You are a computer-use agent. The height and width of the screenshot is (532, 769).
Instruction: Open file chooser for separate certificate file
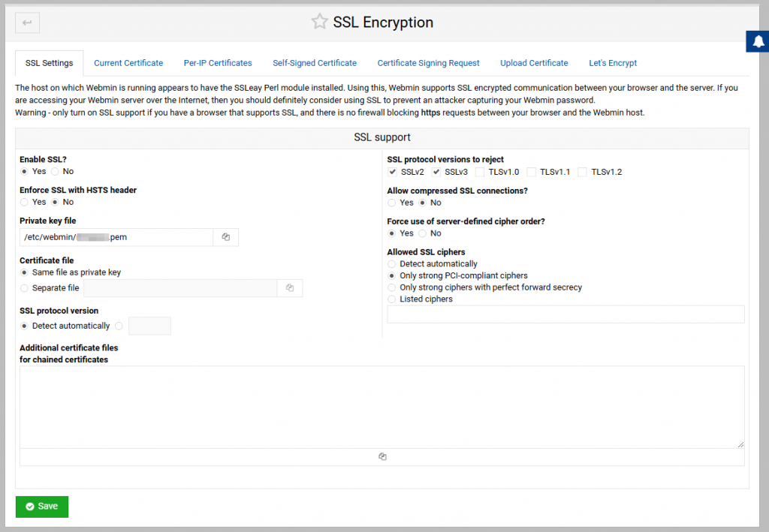click(x=290, y=288)
